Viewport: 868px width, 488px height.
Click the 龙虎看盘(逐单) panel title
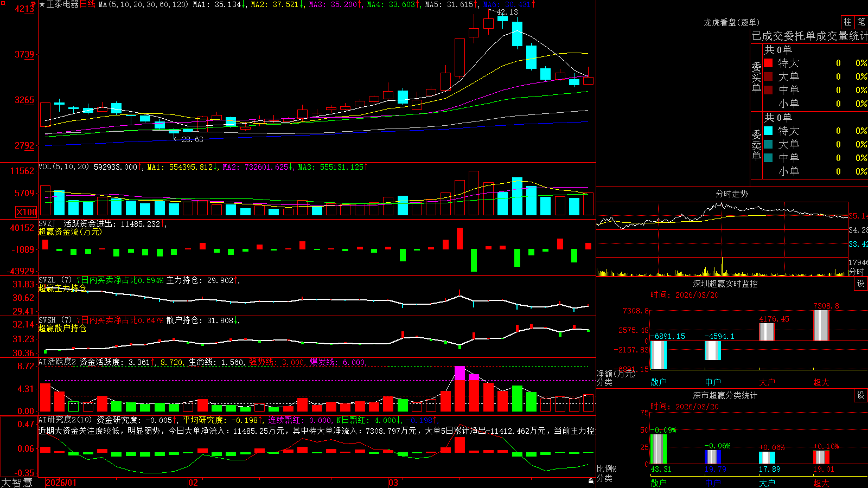tap(731, 22)
